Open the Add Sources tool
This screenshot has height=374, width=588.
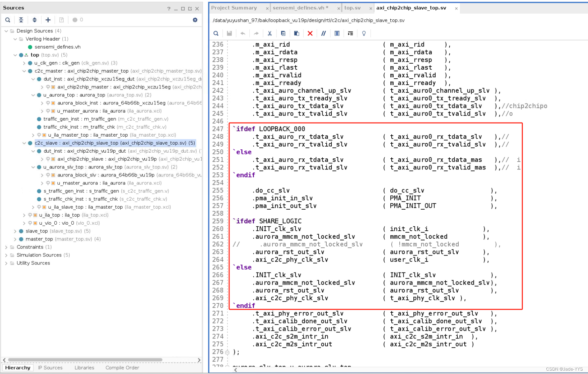pyautogui.click(x=48, y=20)
